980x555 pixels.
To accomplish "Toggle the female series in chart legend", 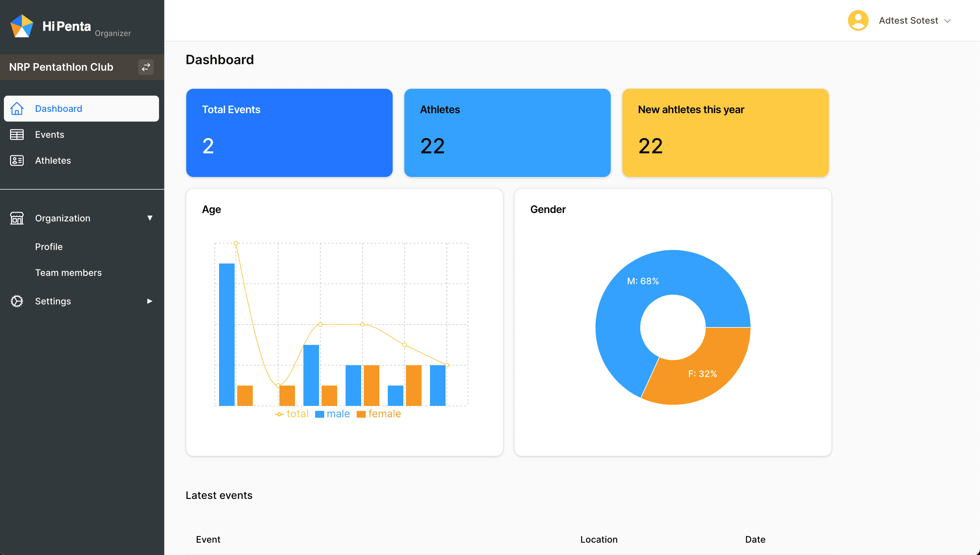I will click(379, 414).
